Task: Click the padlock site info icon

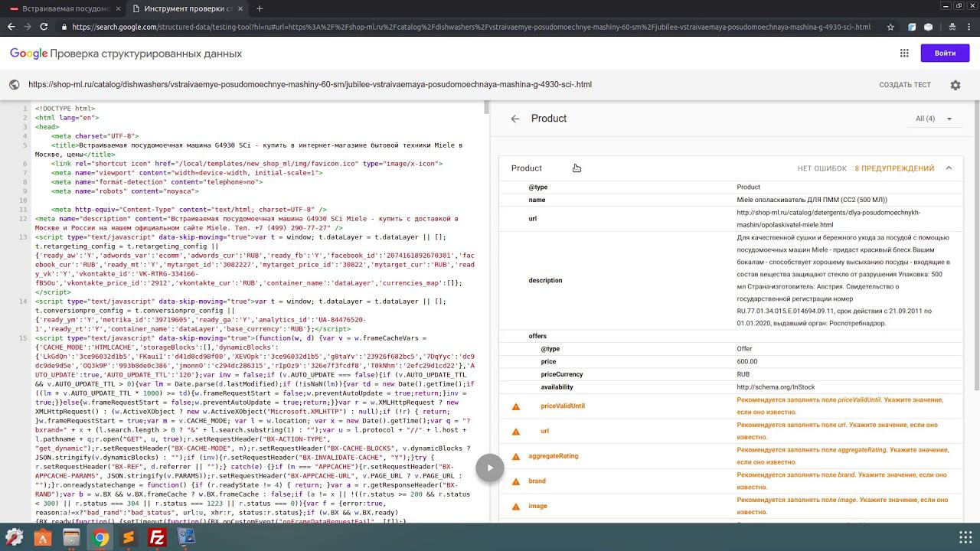Action: click(64, 27)
